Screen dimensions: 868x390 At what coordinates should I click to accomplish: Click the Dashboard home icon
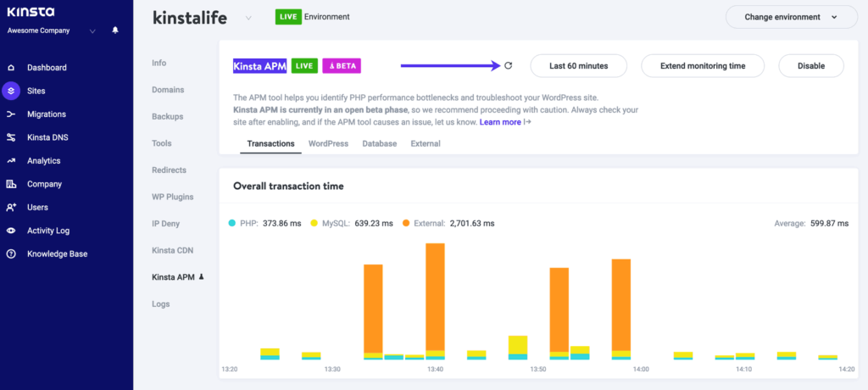(10, 68)
